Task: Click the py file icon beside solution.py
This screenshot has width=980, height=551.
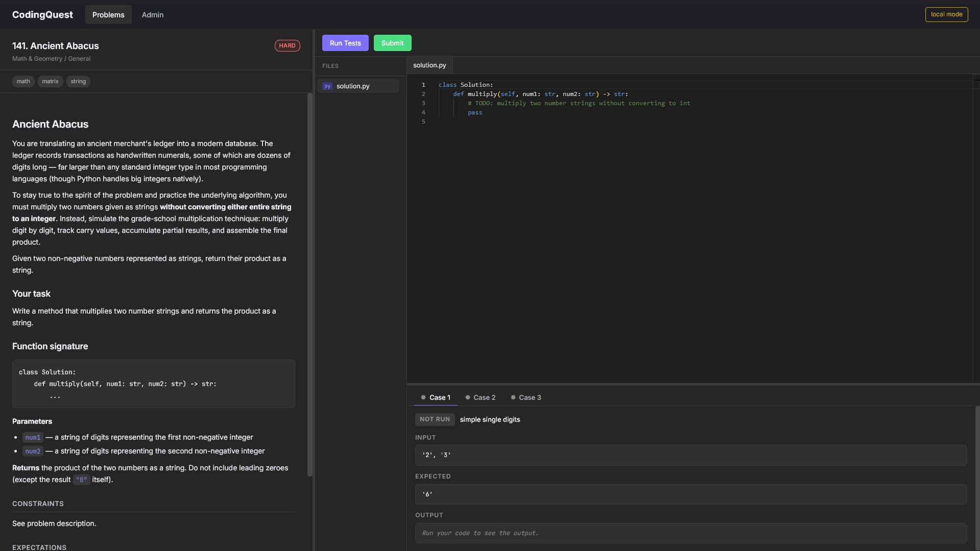Action: (x=327, y=86)
